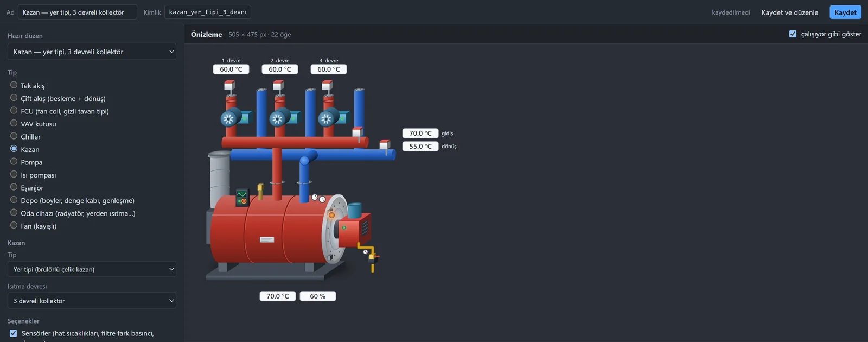The image size is (868, 342).
Task: Choose the Pompa type
Action: [x=14, y=162]
